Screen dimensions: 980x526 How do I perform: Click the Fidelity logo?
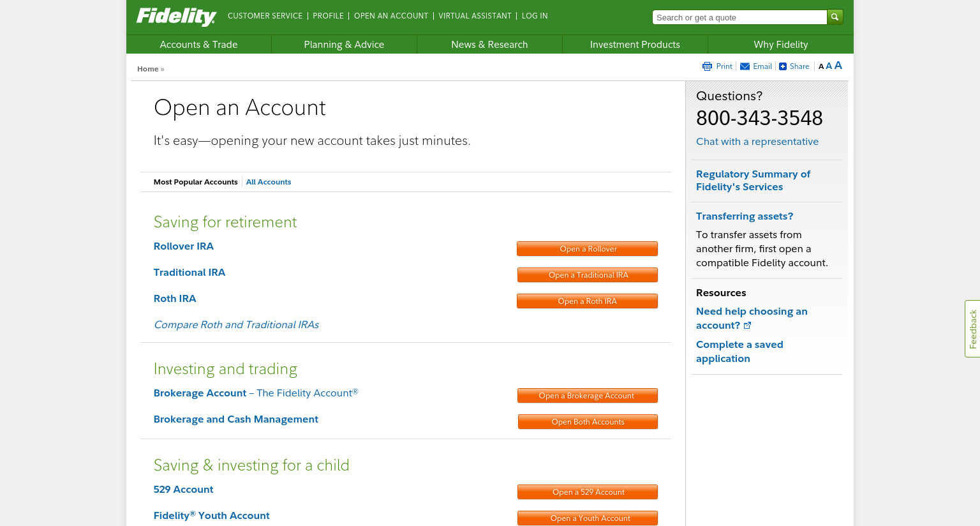176,17
